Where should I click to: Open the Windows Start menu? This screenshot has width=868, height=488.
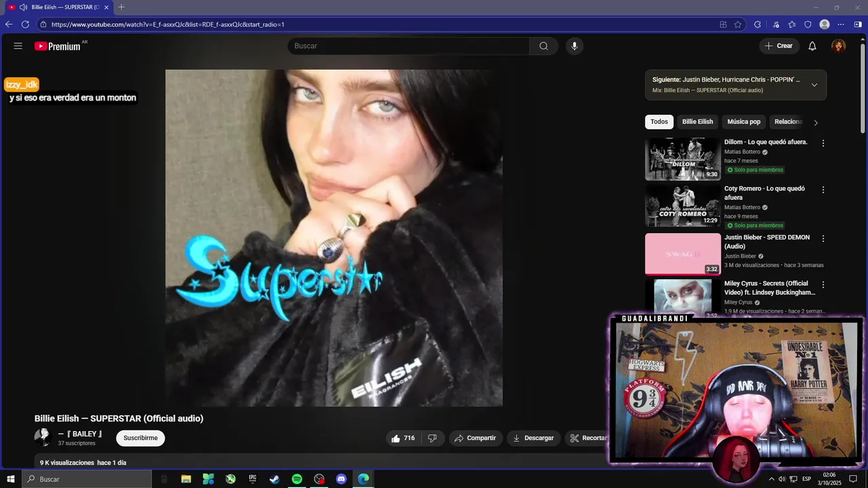pyautogui.click(x=11, y=479)
